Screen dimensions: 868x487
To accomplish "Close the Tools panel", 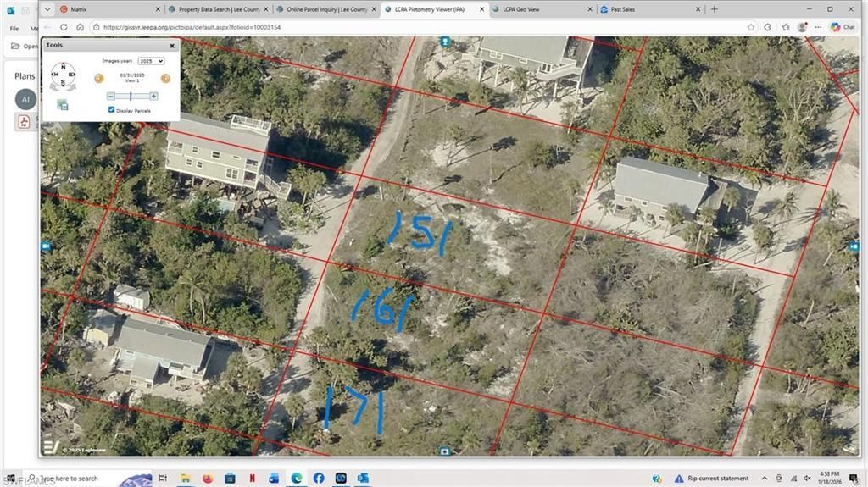I will coord(172,46).
